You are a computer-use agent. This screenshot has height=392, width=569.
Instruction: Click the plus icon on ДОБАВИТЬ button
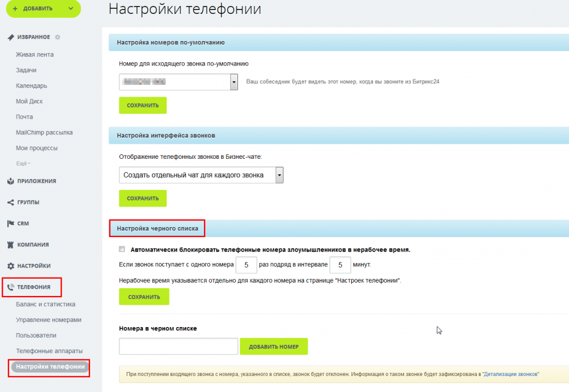[x=15, y=8]
